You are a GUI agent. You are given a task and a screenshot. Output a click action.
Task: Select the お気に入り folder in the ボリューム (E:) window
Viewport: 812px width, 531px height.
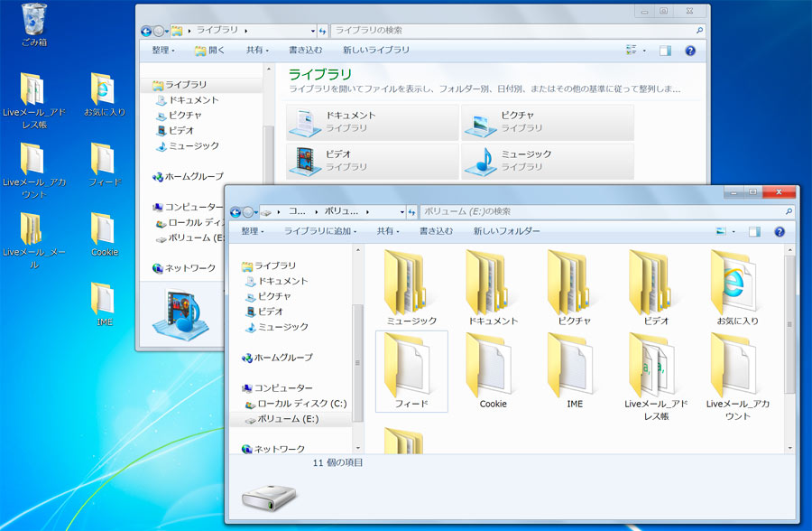coord(737,288)
